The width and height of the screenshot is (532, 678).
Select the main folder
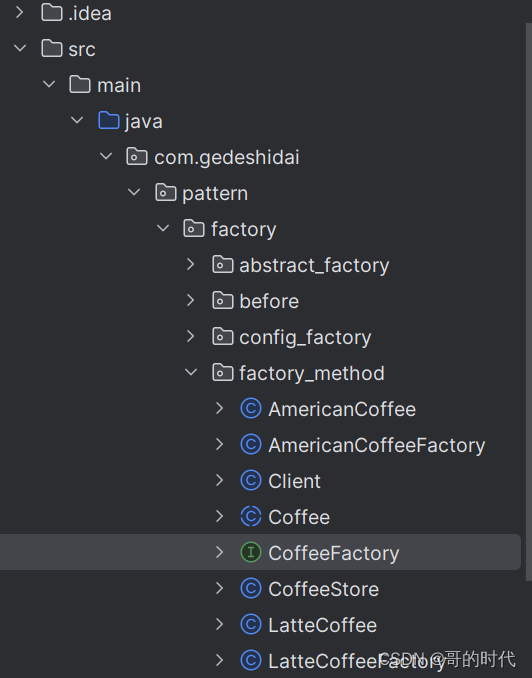(x=119, y=85)
